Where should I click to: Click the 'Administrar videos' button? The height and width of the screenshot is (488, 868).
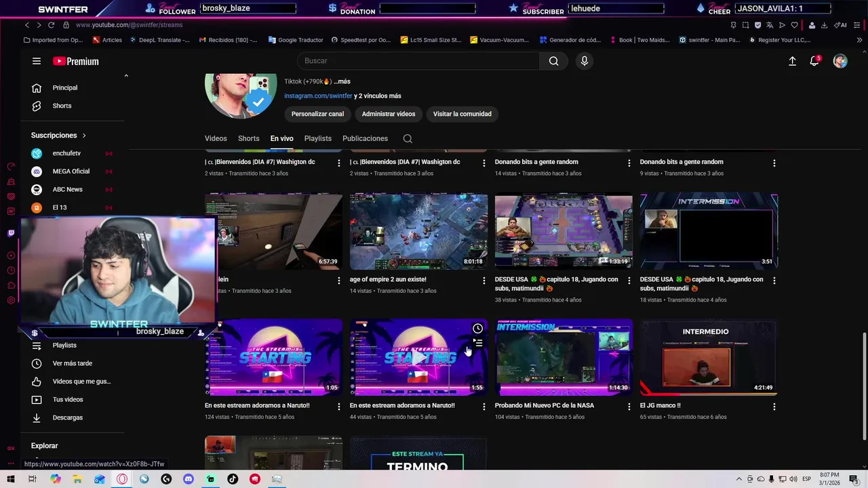[x=389, y=114]
